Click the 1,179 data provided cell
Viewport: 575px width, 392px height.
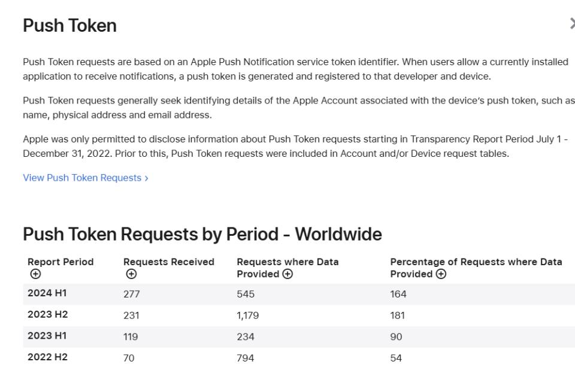tap(247, 315)
